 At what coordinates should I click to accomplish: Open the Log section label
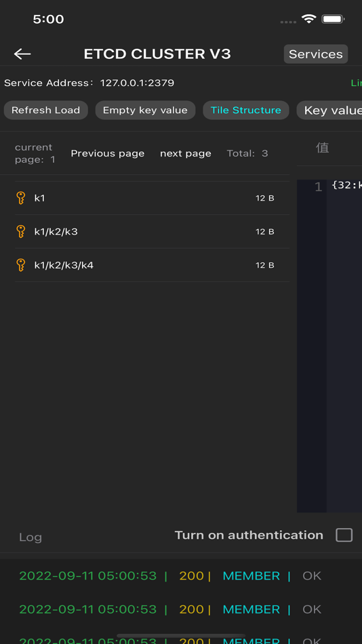click(31, 537)
